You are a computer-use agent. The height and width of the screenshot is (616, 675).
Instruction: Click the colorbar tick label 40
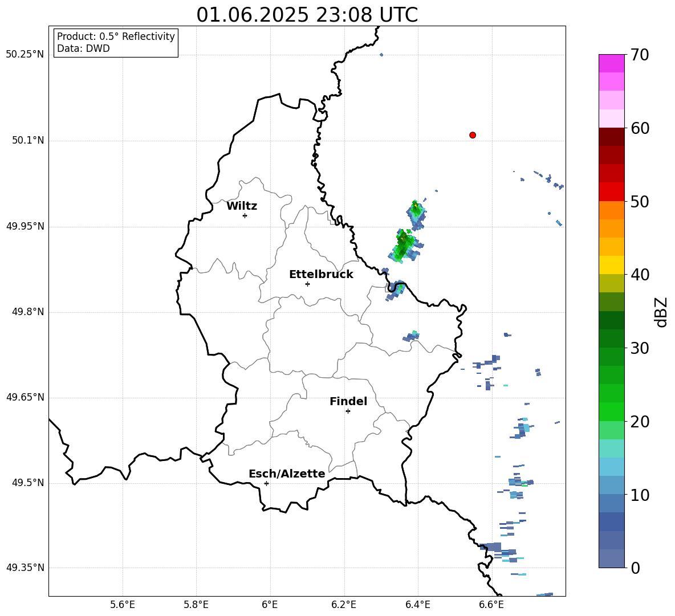coord(640,275)
